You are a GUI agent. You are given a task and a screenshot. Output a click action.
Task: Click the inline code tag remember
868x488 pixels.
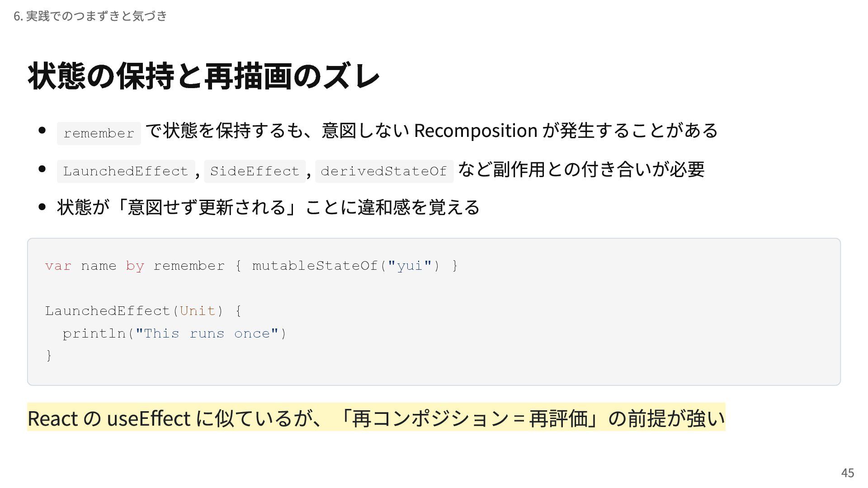99,133
